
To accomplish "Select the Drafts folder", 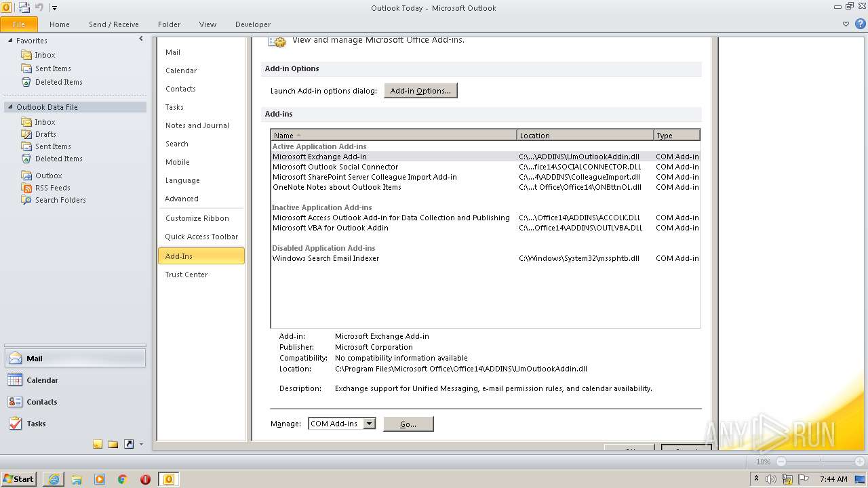I will (x=45, y=134).
